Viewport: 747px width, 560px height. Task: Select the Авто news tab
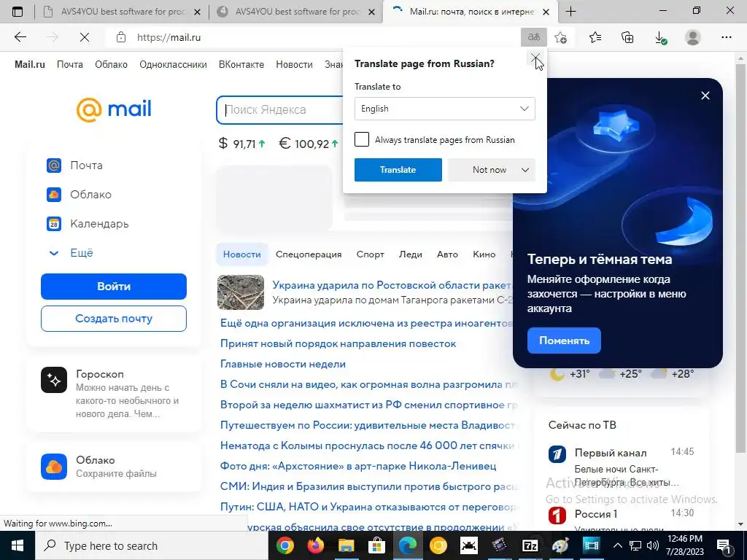(447, 254)
